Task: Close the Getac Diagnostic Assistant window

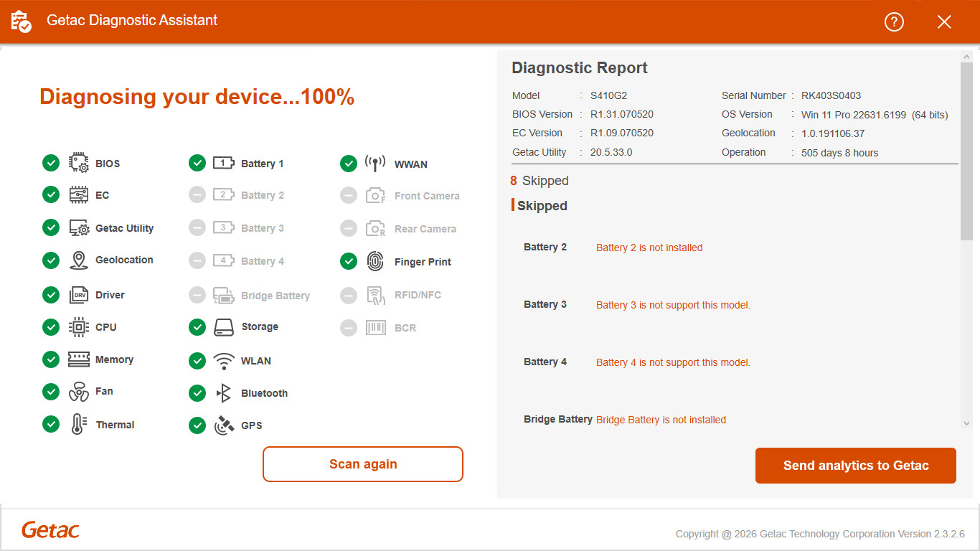Action: click(x=944, y=22)
